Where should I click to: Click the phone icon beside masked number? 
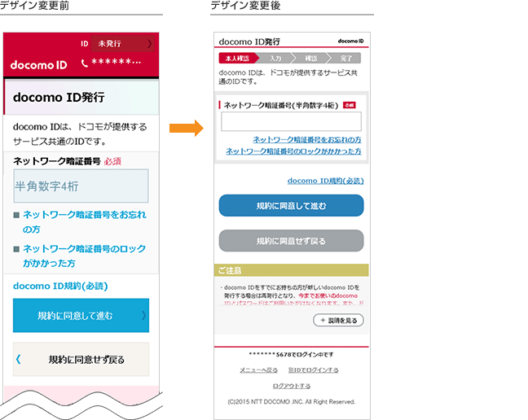tap(85, 63)
